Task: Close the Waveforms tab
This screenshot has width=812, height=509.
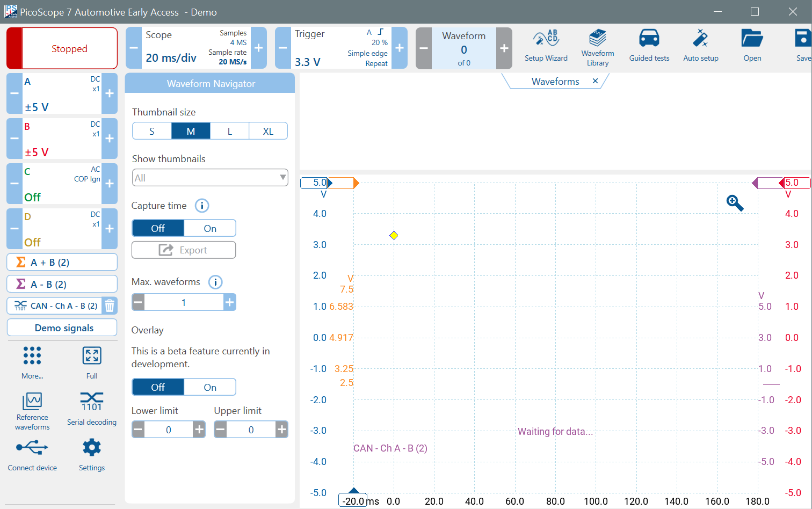Action: 595,81
